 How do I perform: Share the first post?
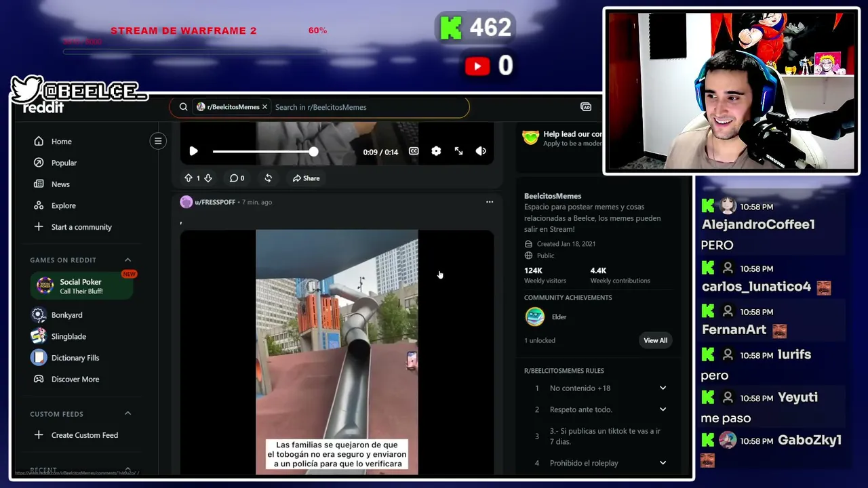[x=306, y=178]
